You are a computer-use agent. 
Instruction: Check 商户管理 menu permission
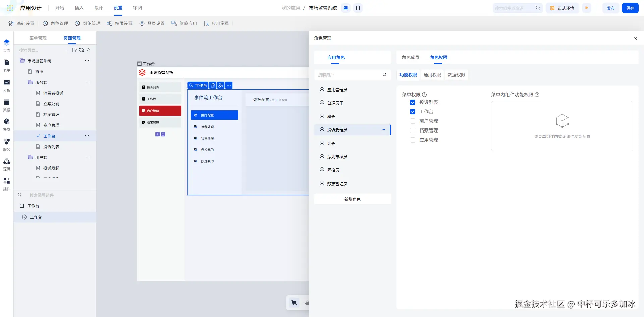point(413,121)
